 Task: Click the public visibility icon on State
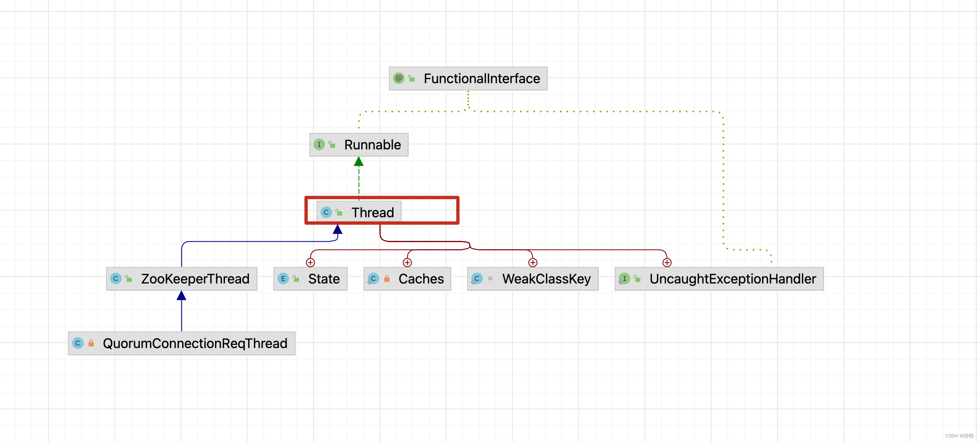point(296,279)
